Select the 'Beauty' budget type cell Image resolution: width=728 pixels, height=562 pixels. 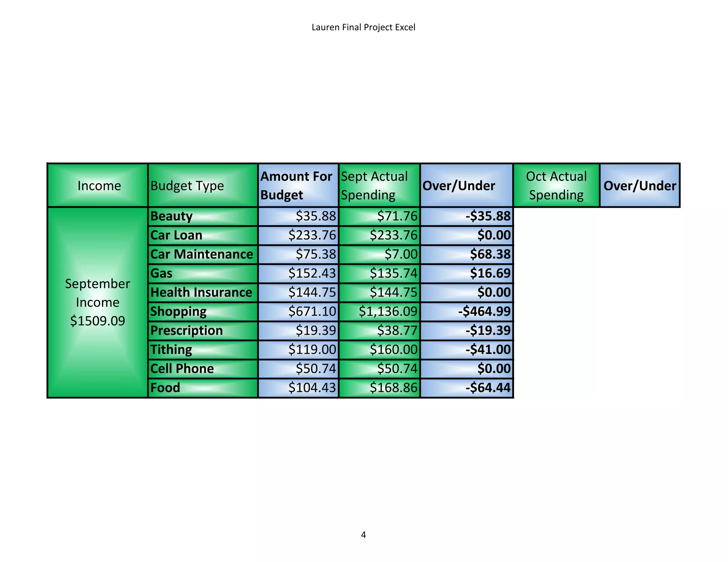[x=203, y=216]
